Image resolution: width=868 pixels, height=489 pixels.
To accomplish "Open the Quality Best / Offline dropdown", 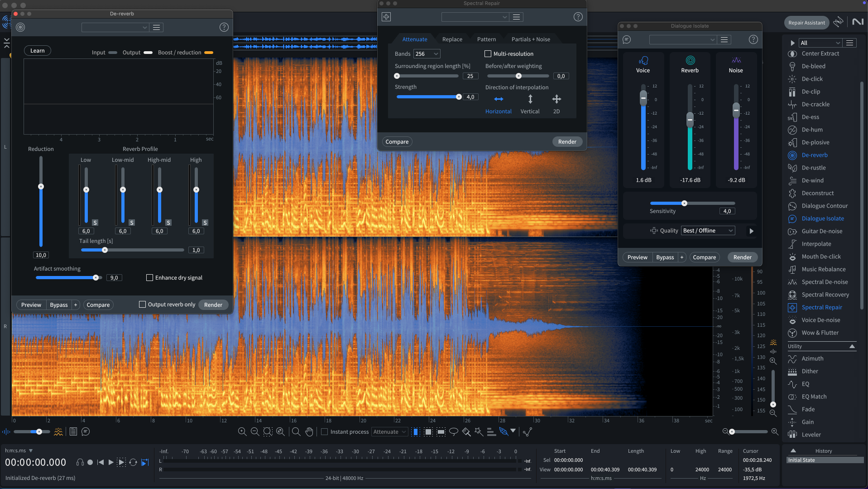I will click(x=708, y=231).
